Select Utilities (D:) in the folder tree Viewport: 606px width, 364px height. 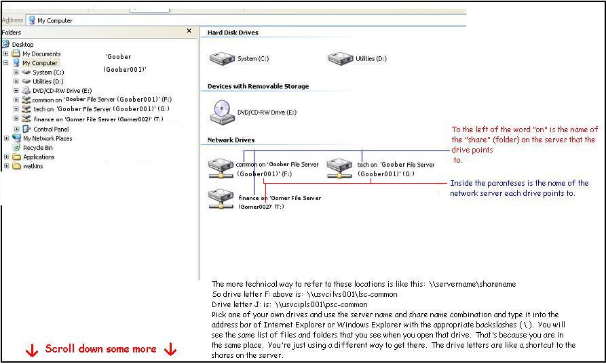[x=48, y=81]
